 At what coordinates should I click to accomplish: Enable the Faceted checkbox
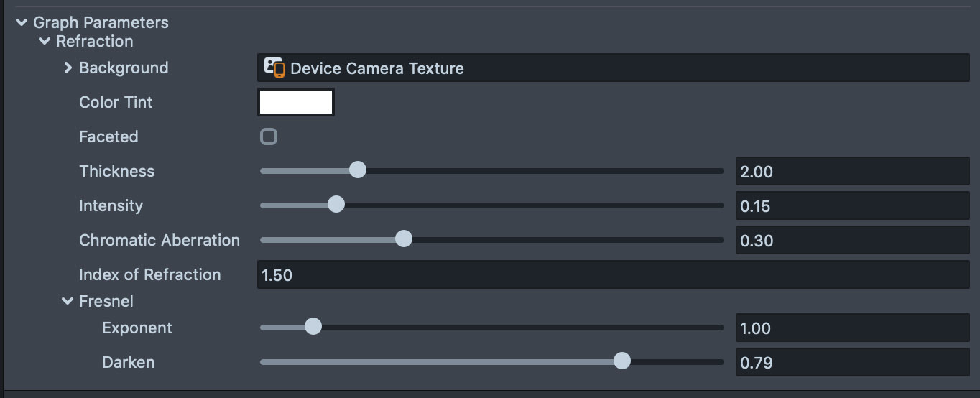click(x=269, y=136)
